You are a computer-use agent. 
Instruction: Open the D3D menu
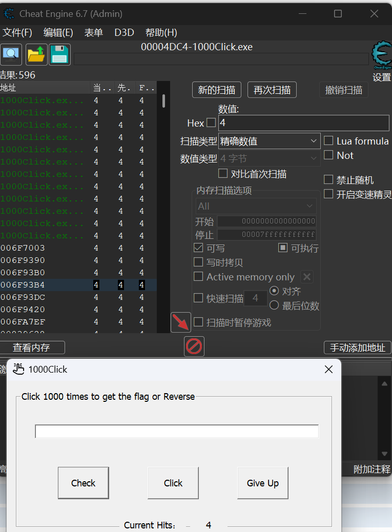click(x=124, y=33)
